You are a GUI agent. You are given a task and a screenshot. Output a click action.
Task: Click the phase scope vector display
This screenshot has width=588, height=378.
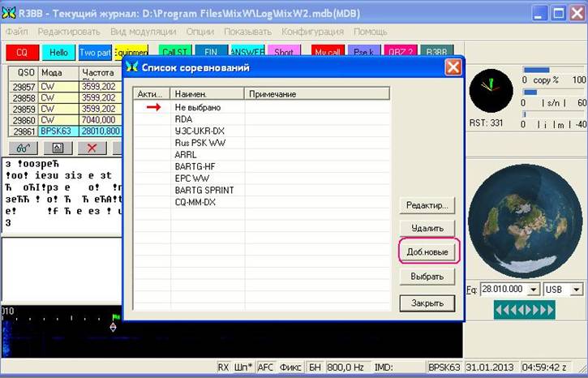click(x=491, y=91)
